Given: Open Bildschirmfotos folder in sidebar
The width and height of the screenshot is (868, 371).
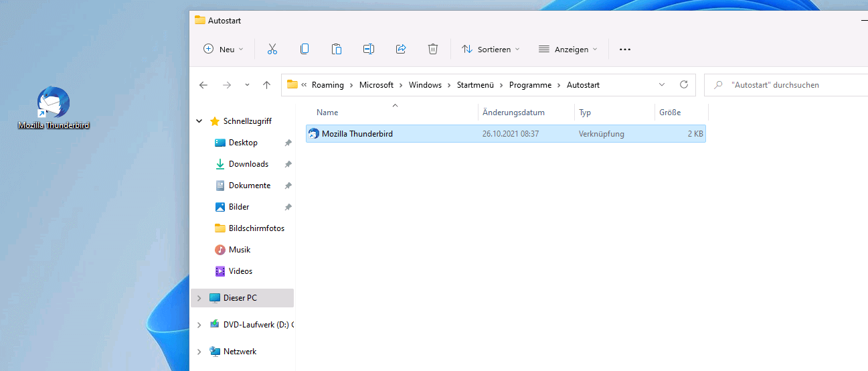Looking at the screenshot, I should [x=256, y=228].
